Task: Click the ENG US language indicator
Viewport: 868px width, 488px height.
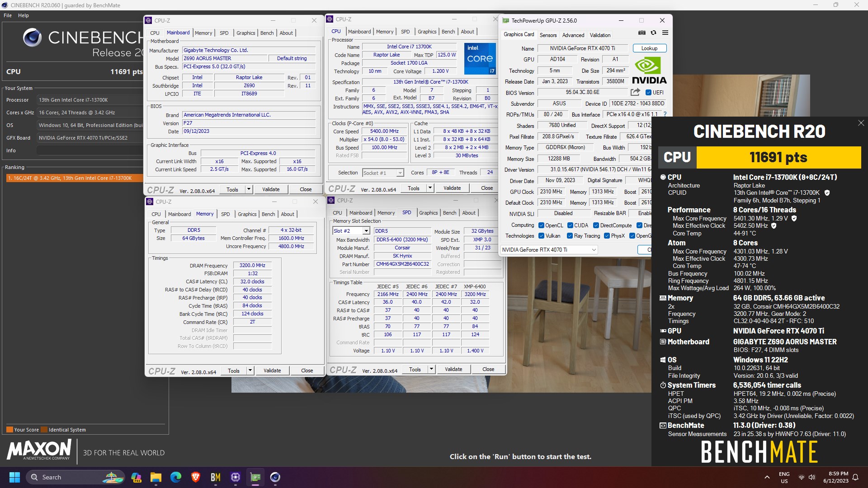Action: click(x=784, y=477)
